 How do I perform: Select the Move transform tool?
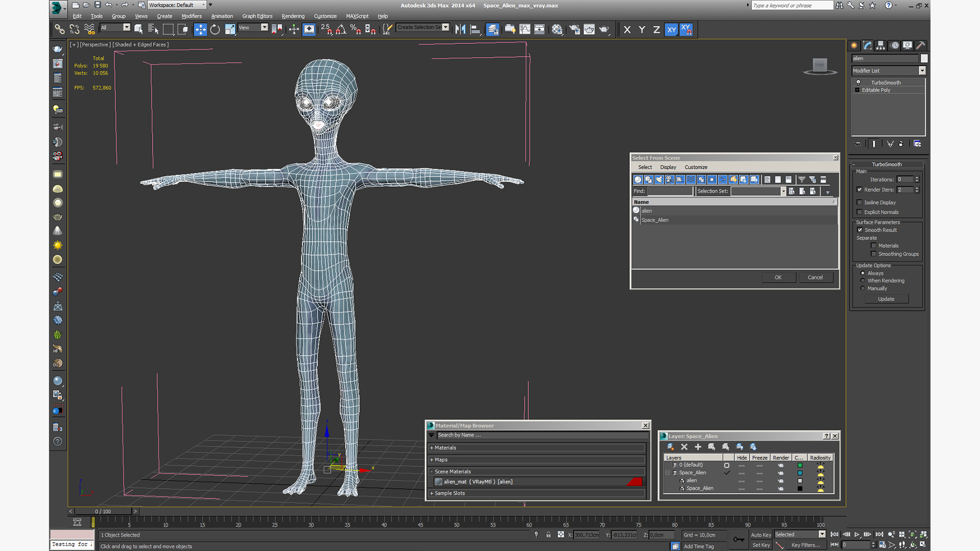200,30
